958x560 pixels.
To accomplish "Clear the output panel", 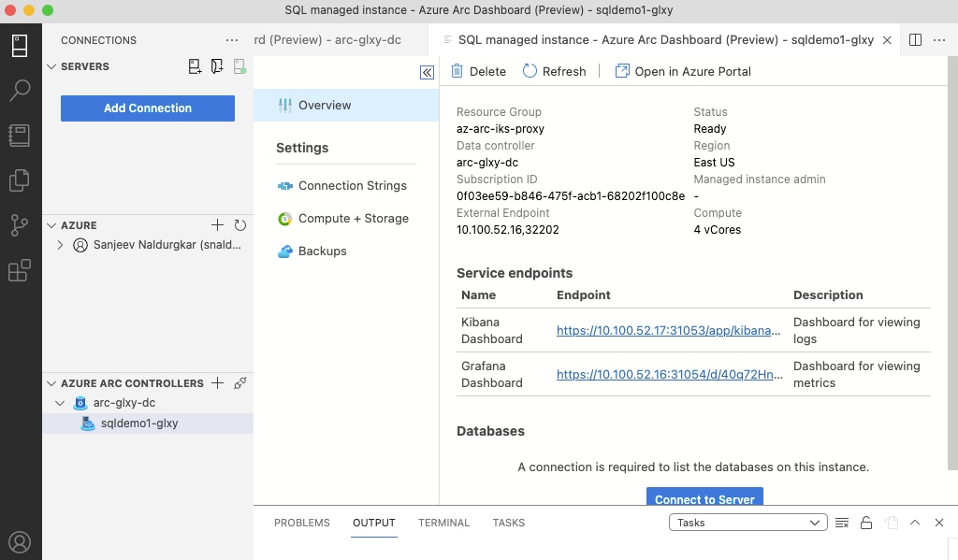I will click(841, 523).
